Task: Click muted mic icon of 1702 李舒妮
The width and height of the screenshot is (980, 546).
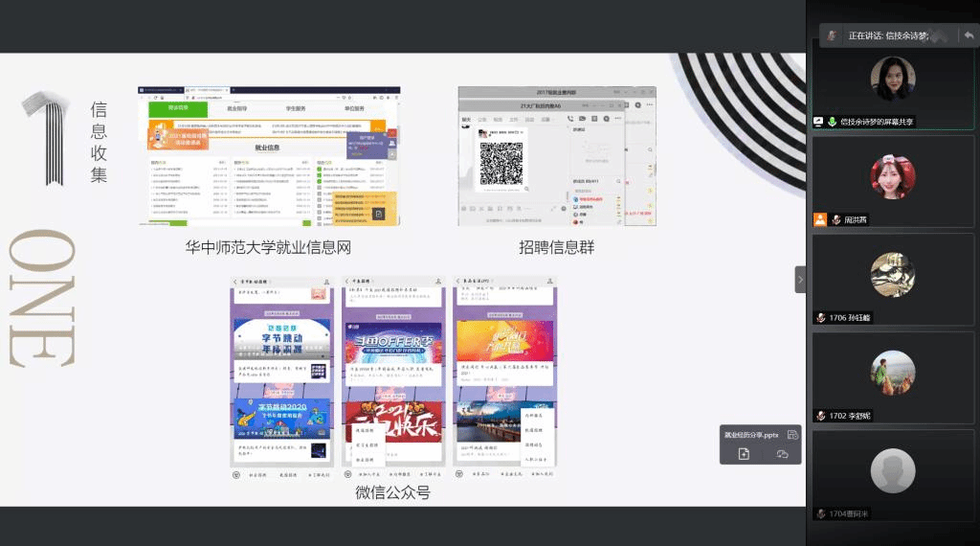Action: pos(820,416)
